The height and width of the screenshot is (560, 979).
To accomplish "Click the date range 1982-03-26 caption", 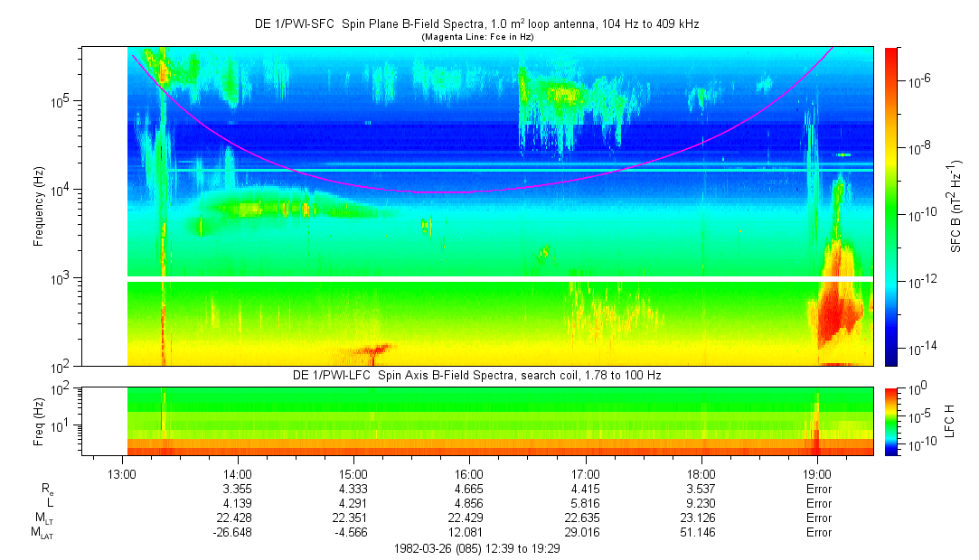I will coord(477,549).
